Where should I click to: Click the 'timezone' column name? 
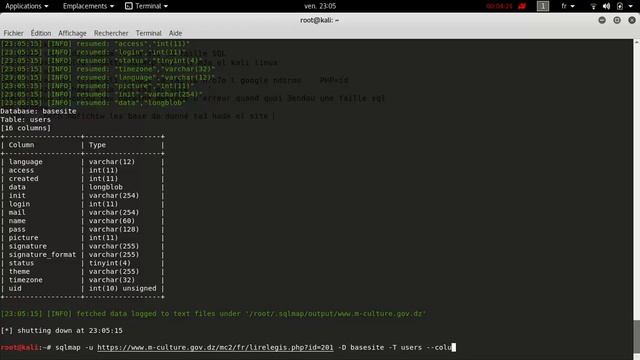(x=26, y=280)
